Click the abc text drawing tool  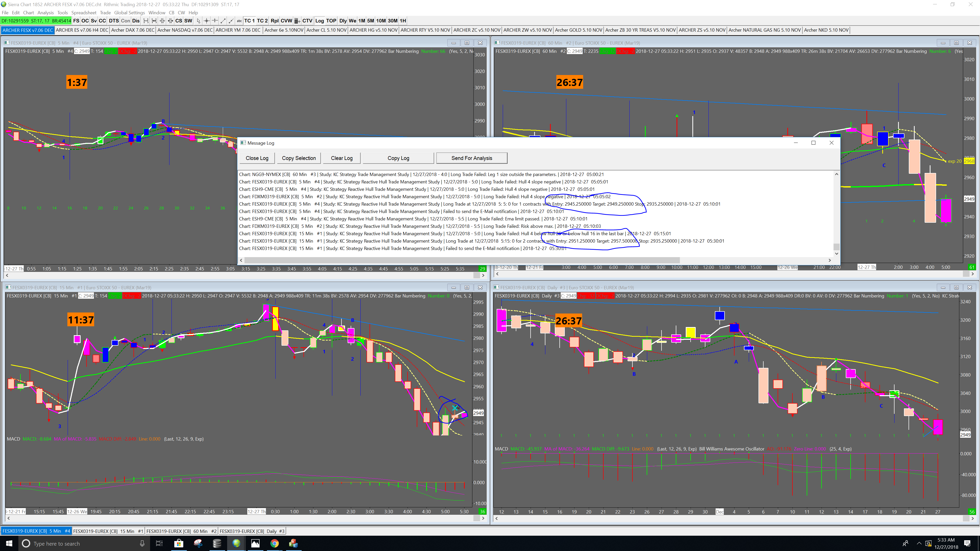(x=239, y=21)
